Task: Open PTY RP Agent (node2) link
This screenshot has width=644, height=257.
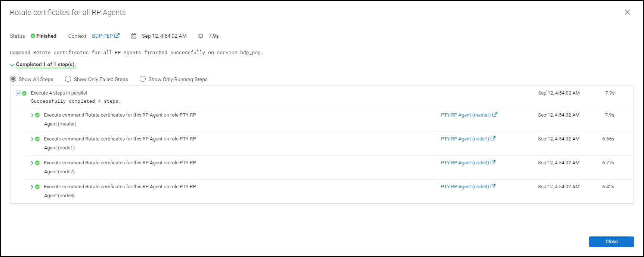Action: point(465,163)
